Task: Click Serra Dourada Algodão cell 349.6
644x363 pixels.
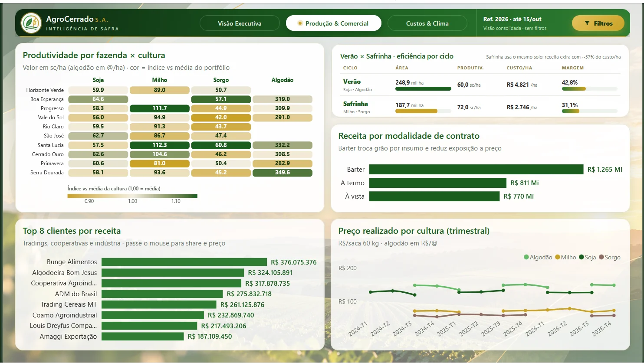Action: point(283,173)
